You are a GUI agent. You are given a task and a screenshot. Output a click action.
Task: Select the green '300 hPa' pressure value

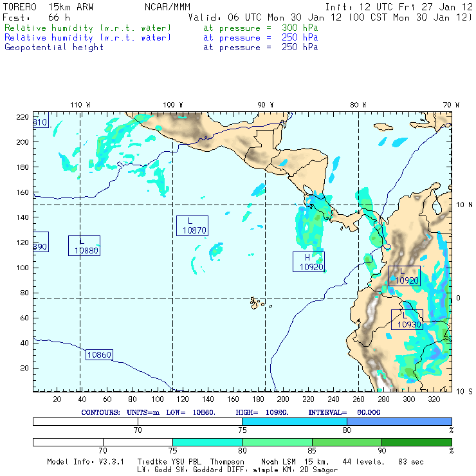point(300,28)
